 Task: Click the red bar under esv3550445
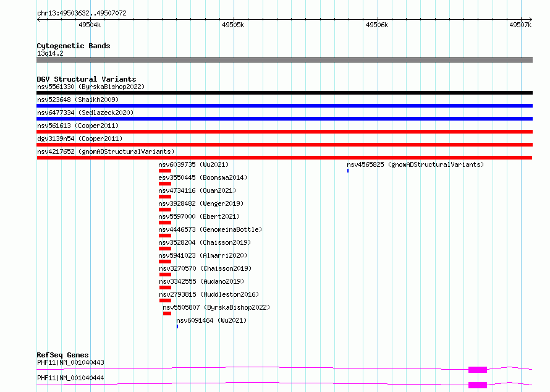tap(165, 184)
